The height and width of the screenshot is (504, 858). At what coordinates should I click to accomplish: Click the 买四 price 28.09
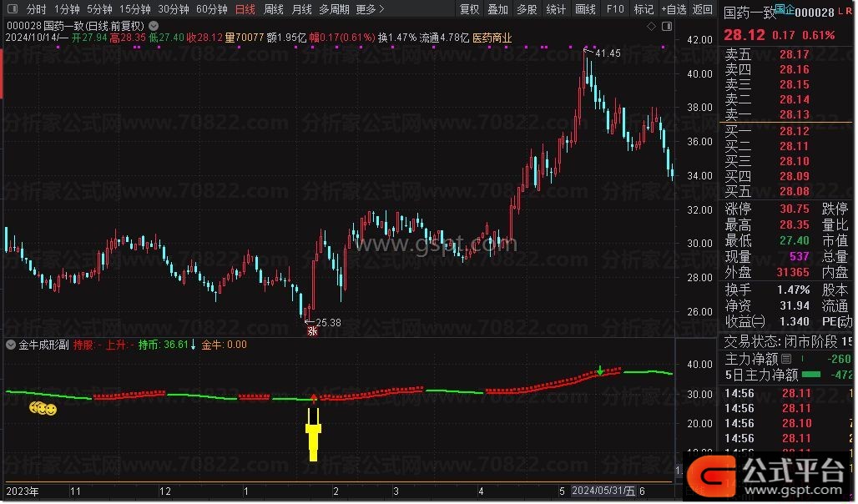[794, 176]
